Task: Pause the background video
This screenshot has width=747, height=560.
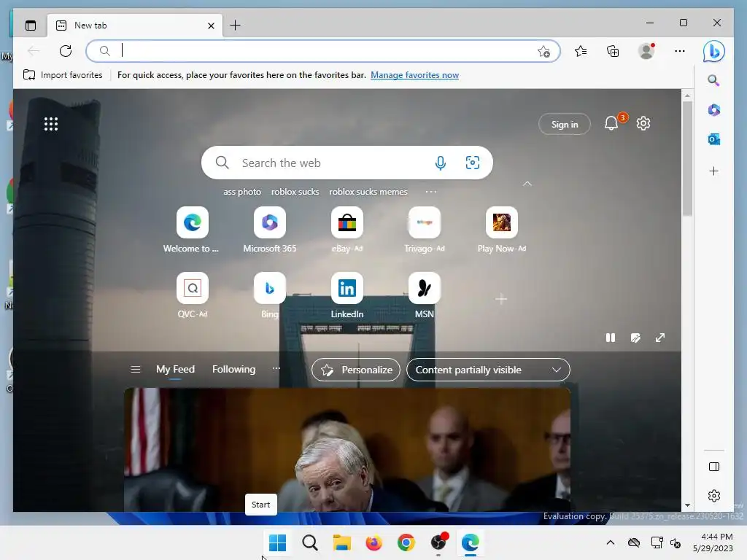Action: 611,338
